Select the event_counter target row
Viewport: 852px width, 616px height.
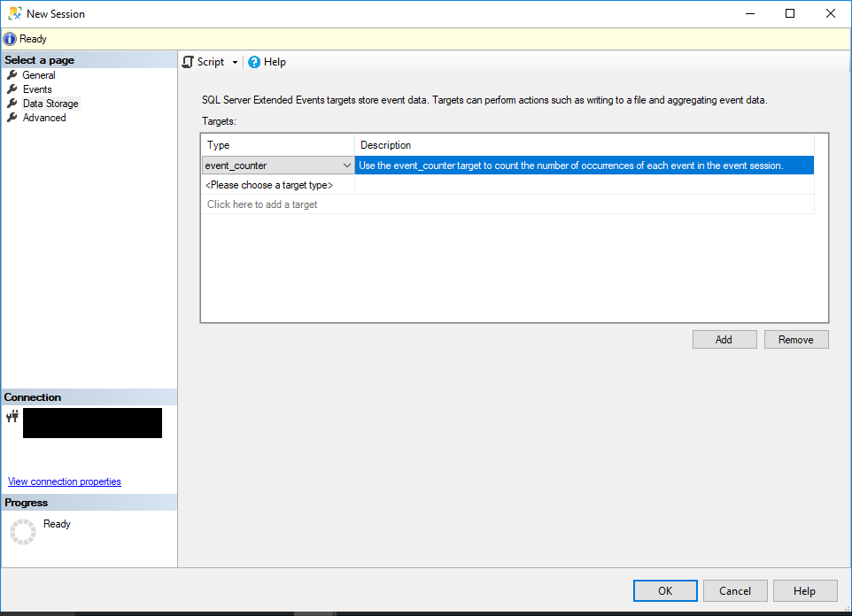tap(266, 165)
